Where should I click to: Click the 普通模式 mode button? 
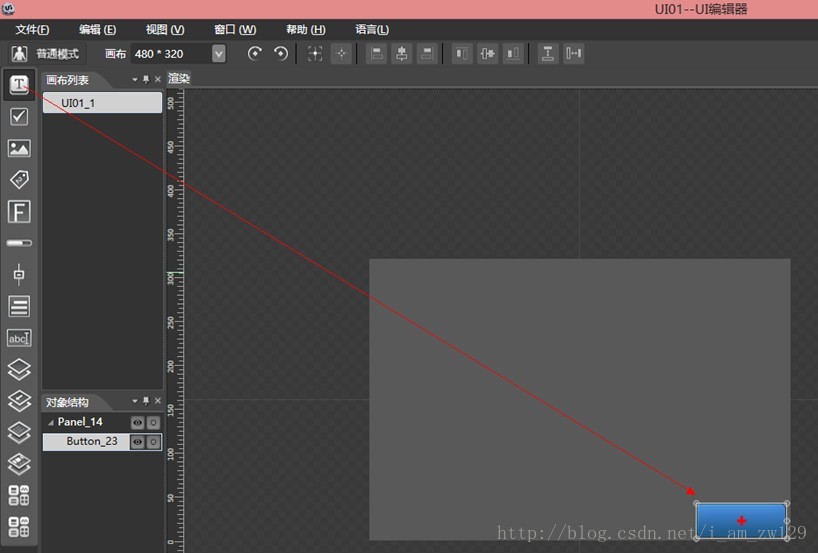point(45,53)
